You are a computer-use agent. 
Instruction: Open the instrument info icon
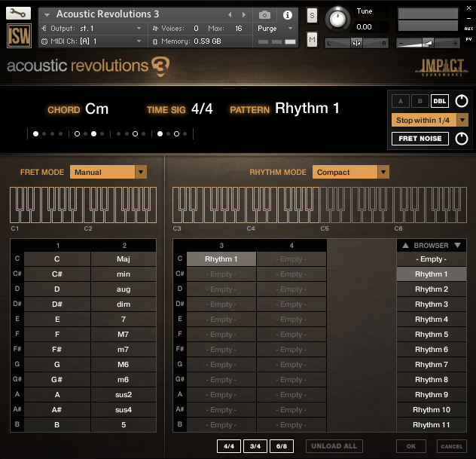(x=287, y=14)
